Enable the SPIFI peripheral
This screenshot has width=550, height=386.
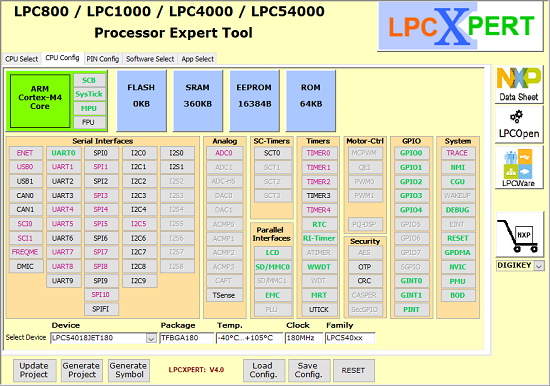(x=101, y=309)
